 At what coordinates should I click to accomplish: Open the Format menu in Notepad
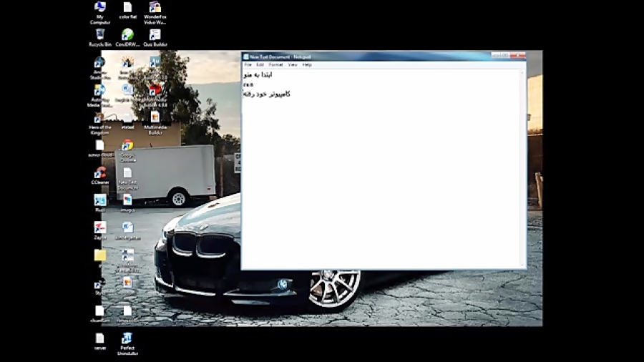coord(275,65)
